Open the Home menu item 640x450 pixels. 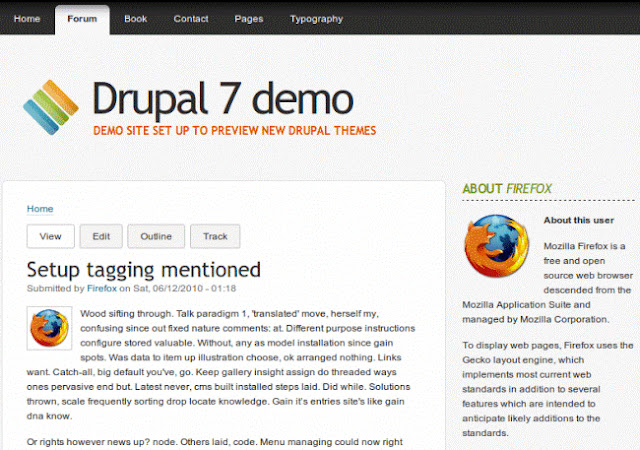pos(27,19)
